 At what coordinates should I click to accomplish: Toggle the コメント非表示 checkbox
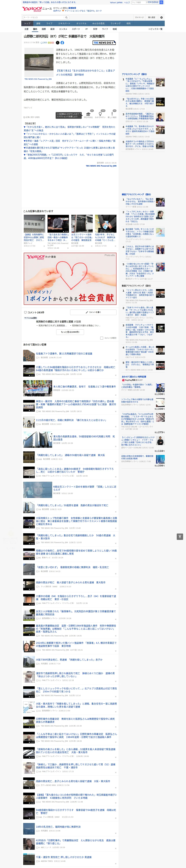(x=102, y=338)
